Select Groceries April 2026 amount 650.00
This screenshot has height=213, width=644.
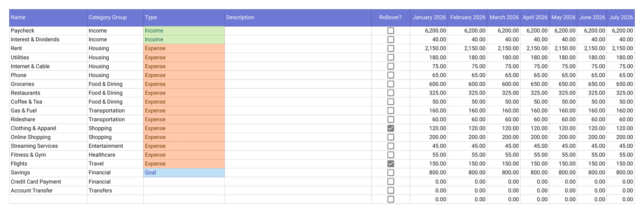pyautogui.click(x=535, y=84)
